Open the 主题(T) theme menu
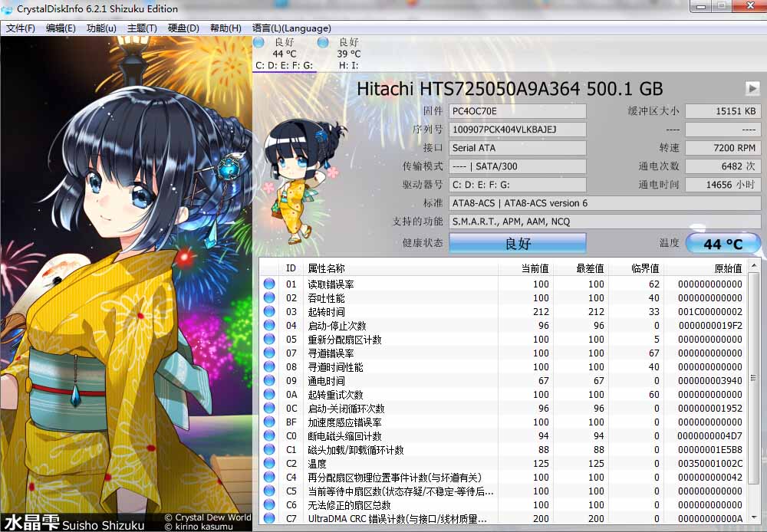Screen dimensions: 767x532 pyautogui.click(x=142, y=28)
